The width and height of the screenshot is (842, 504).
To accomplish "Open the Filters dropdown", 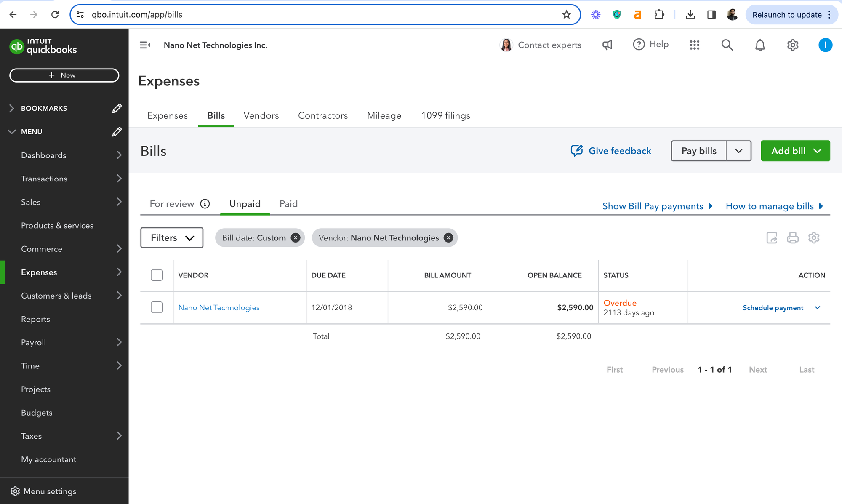I will point(172,238).
